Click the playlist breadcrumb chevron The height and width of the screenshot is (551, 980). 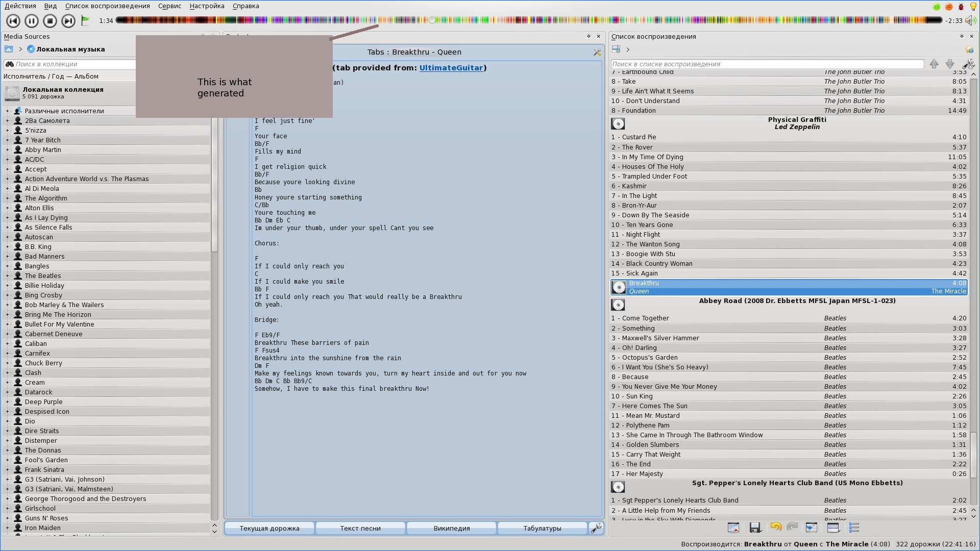click(628, 49)
